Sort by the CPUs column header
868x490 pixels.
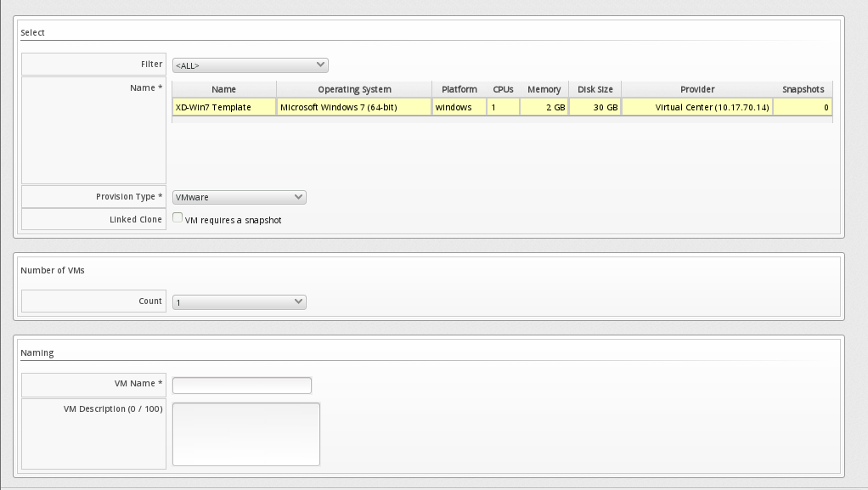pos(503,89)
